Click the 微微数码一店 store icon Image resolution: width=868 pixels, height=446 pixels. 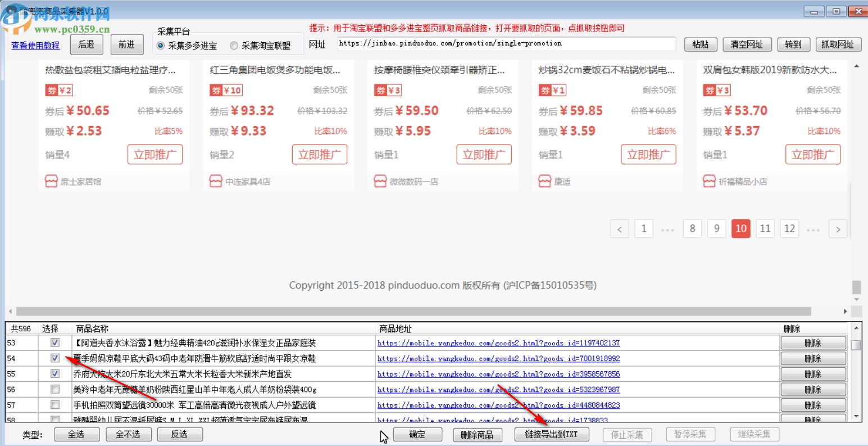click(380, 181)
